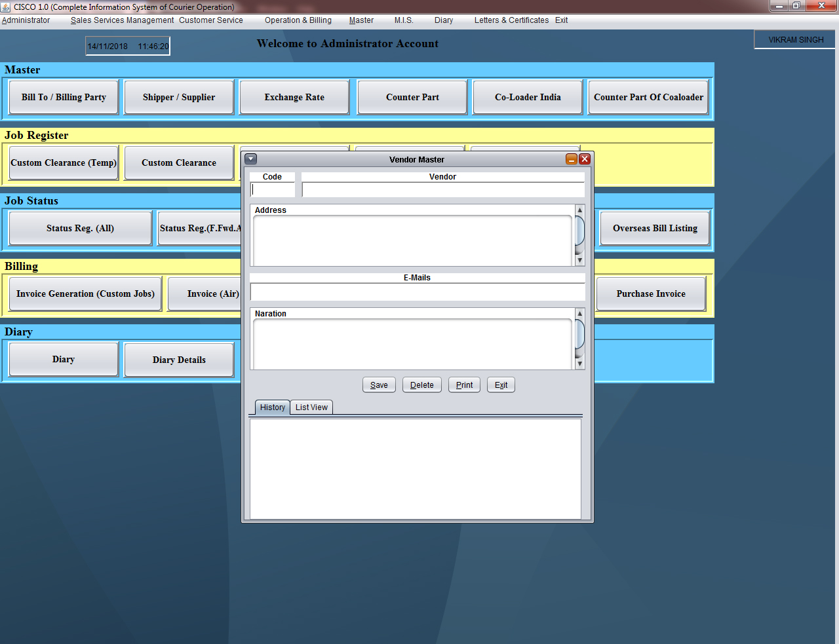839x644 pixels.
Task: Click the Code input field
Action: pyautogui.click(x=273, y=190)
